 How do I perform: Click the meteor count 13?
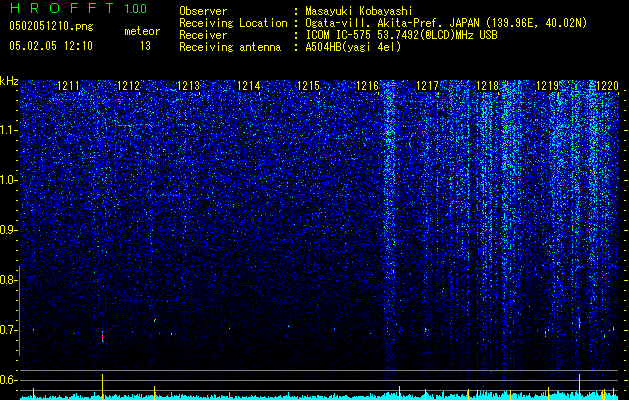(x=145, y=46)
